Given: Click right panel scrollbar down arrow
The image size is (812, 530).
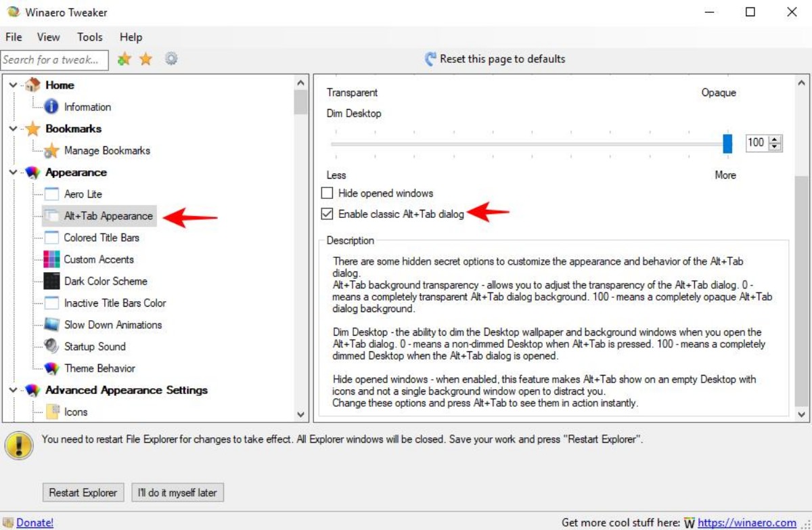Looking at the screenshot, I should coord(802,414).
